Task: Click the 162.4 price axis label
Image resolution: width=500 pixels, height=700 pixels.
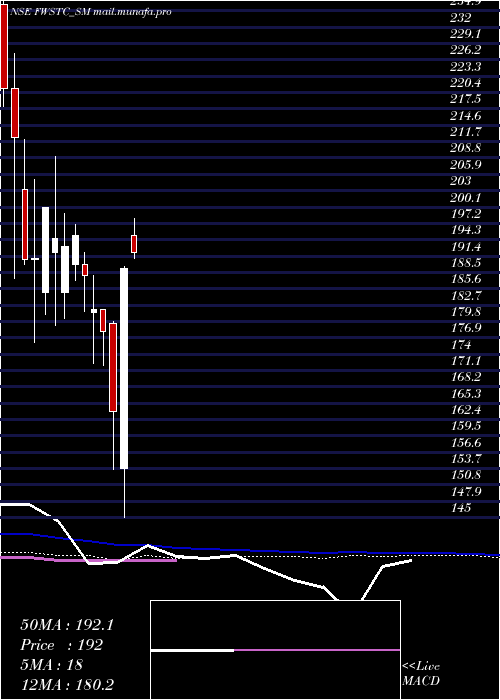Action: 465,410
